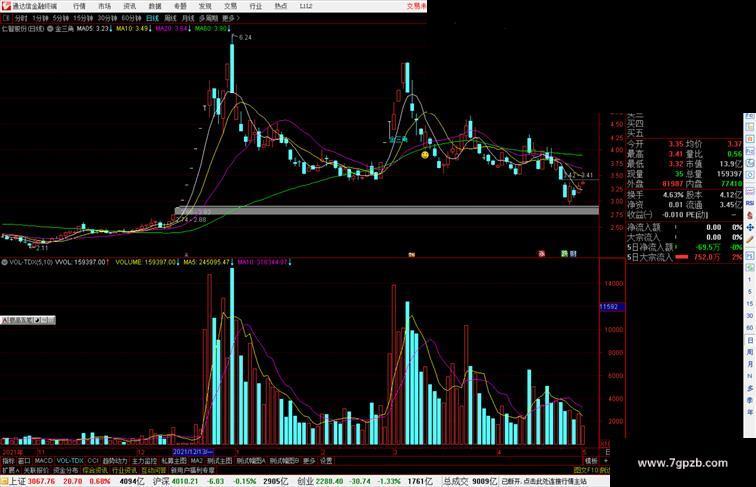This screenshot has height=487, width=756.
Task: Select the MACD indicator tab
Action: (43, 461)
